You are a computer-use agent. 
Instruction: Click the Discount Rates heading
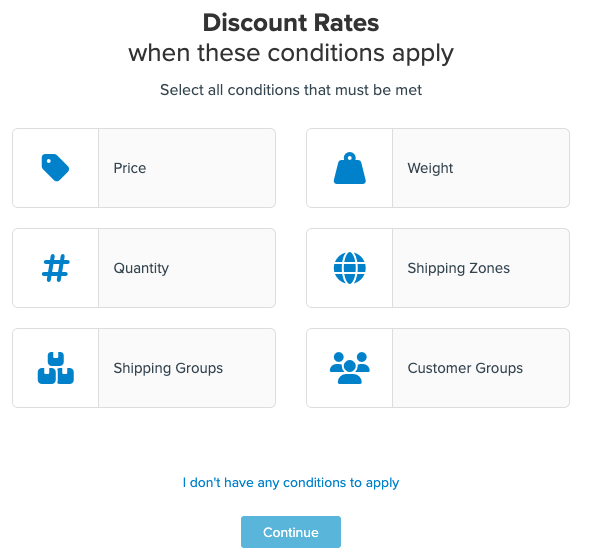291,22
